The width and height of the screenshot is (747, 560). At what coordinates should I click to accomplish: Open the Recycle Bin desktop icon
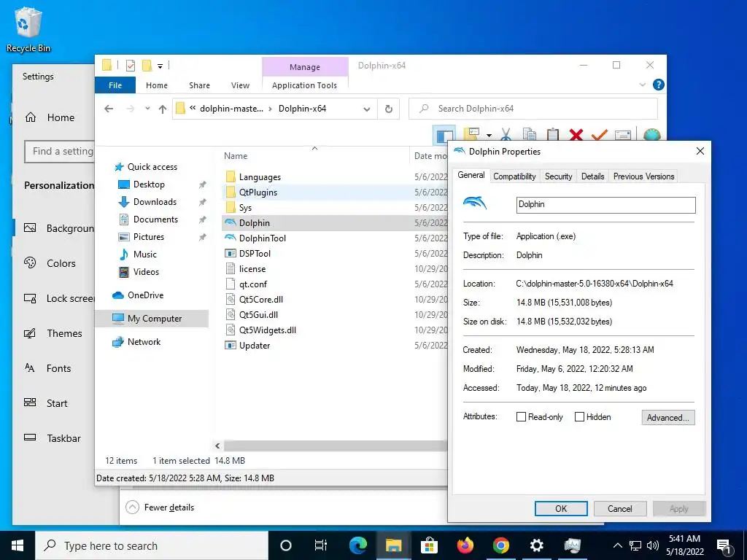pyautogui.click(x=28, y=29)
